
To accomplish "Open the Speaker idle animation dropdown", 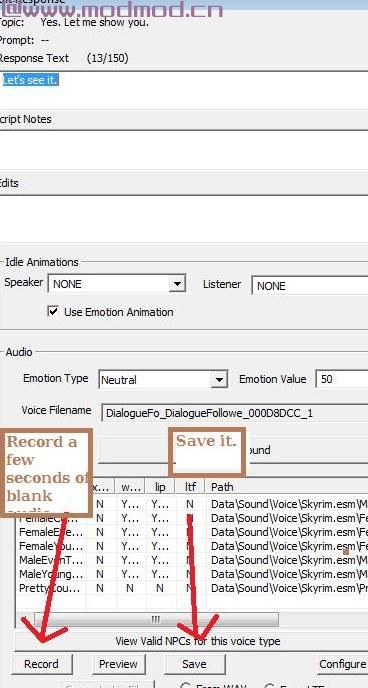I will click(x=117, y=283).
